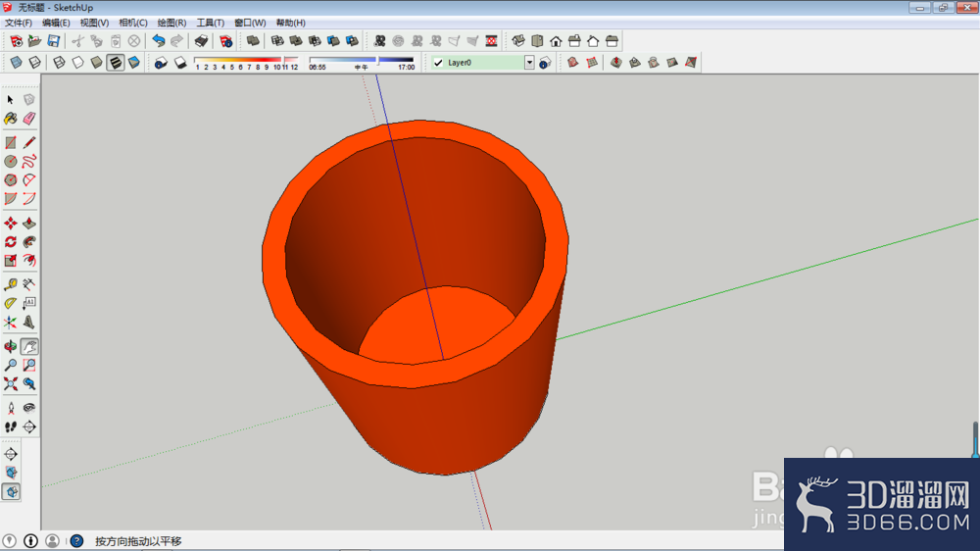Activate the Orbit tool
980x551 pixels.
(x=11, y=346)
